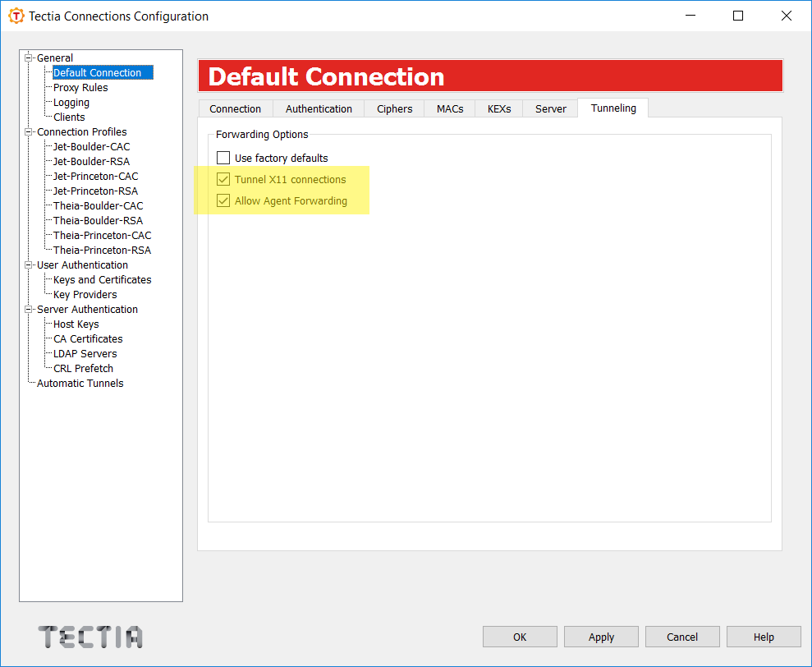The width and height of the screenshot is (812, 667).
Task: Click the Apply button
Action: click(601, 637)
